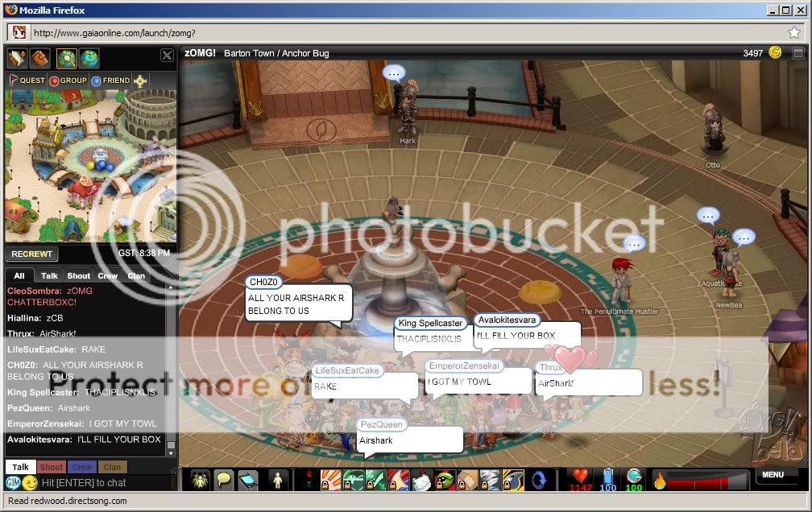Toggle the avatar figure icon in bottom toolbar
Viewport: 812px width, 512px height.
tap(275, 477)
